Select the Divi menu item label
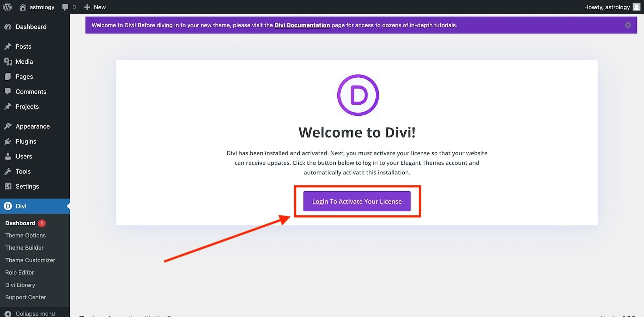 click(x=21, y=206)
